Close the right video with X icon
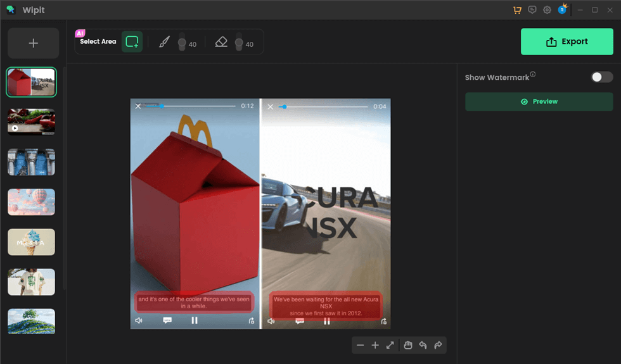This screenshot has height=364, width=621. pos(270,106)
